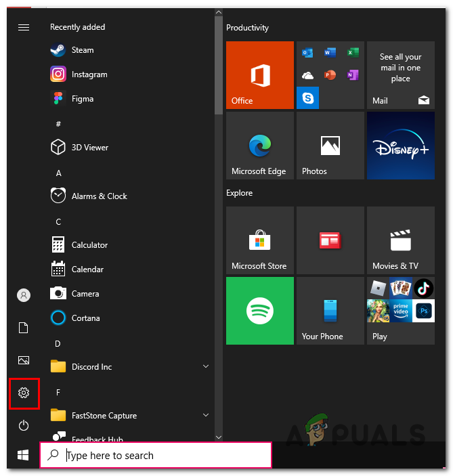The height and width of the screenshot is (476, 453).
Task: Open OneDrive icon in Office folder tile
Action: [307, 75]
